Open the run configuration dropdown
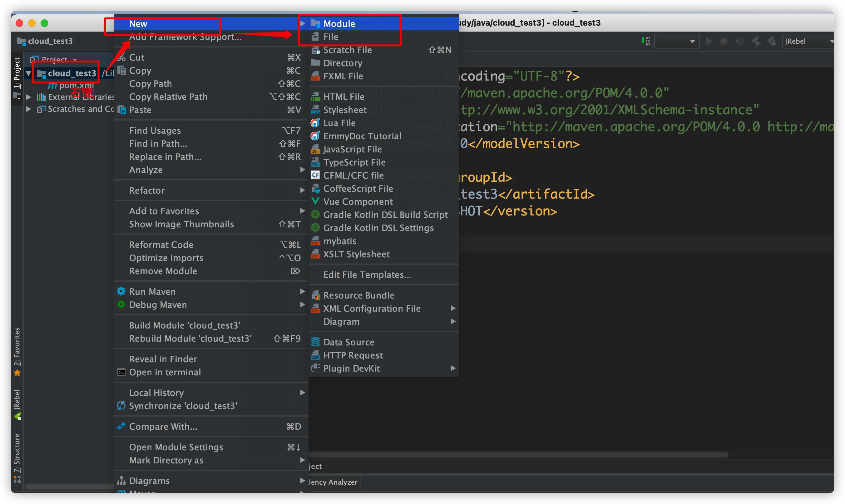 [x=677, y=42]
